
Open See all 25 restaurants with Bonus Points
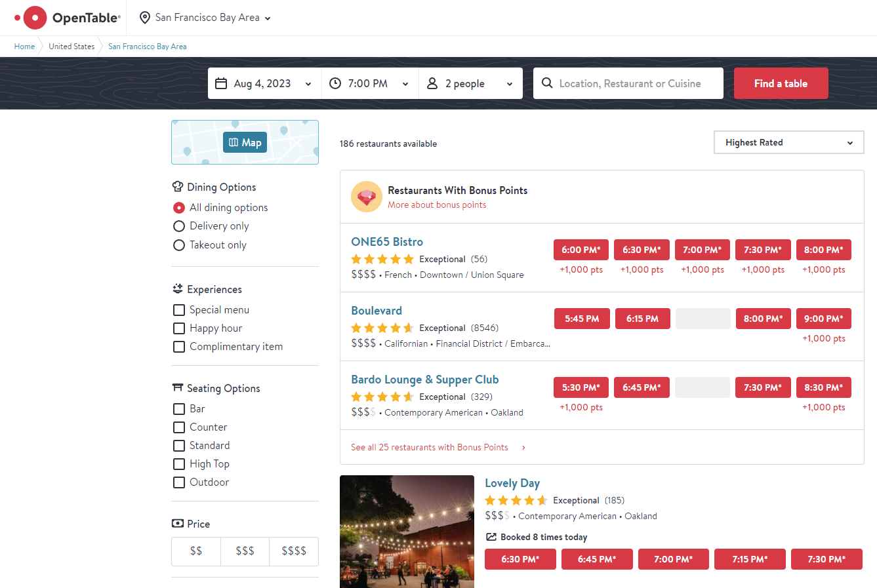click(430, 447)
